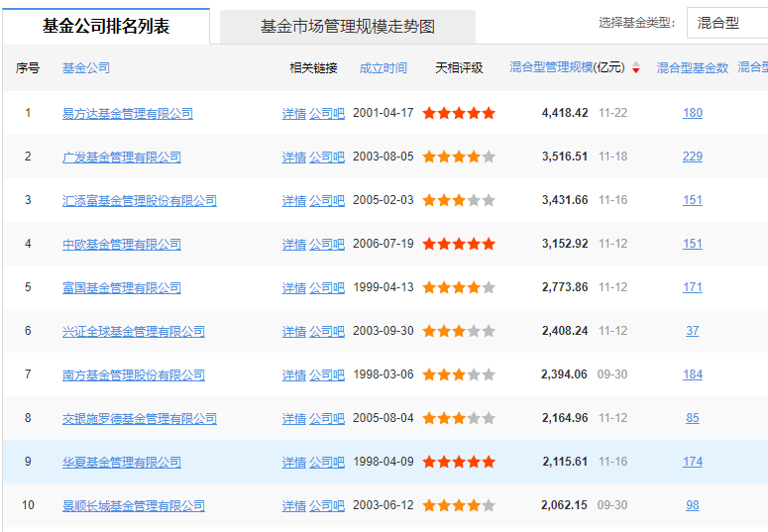The width and height of the screenshot is (768, 532).
Task: Open 公司吧 for 景顺长城基金
Action: (327, 505)
